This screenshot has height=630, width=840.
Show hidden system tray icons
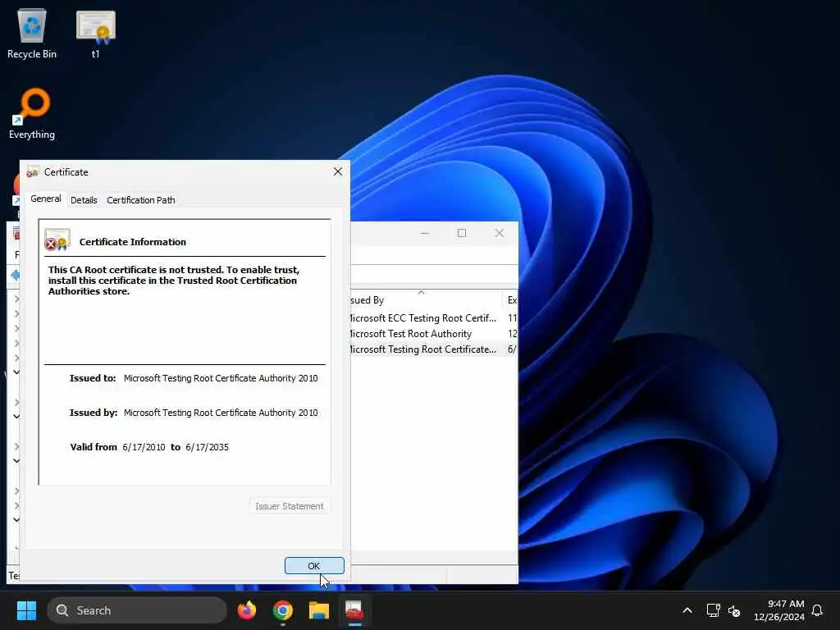pyautogui.click(x=687, y=610)
